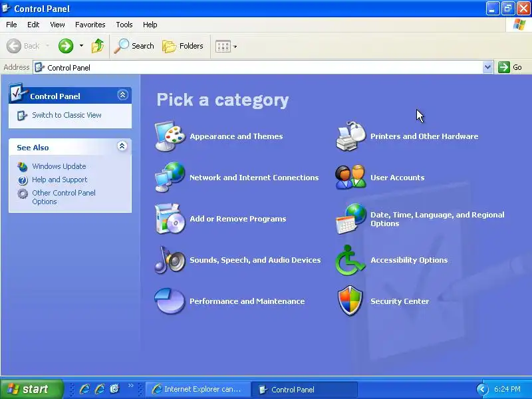
Task: Click the Windows Update icon in See Also
Action: click(x=23, y=166)
